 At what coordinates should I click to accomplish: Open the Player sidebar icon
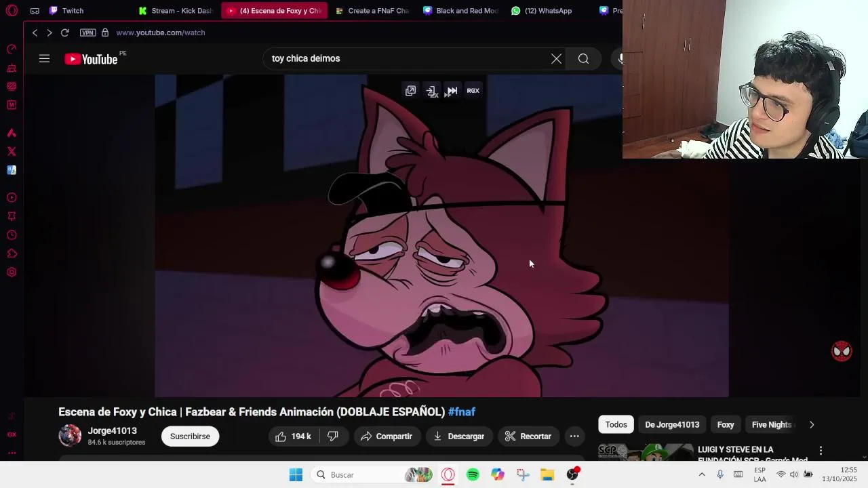pos(12,198)
